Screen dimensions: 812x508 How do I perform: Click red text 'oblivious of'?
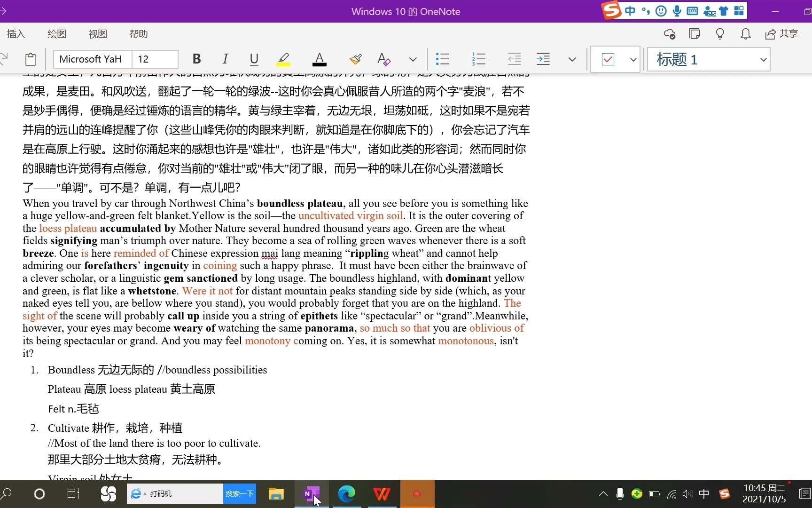[497, 328]
